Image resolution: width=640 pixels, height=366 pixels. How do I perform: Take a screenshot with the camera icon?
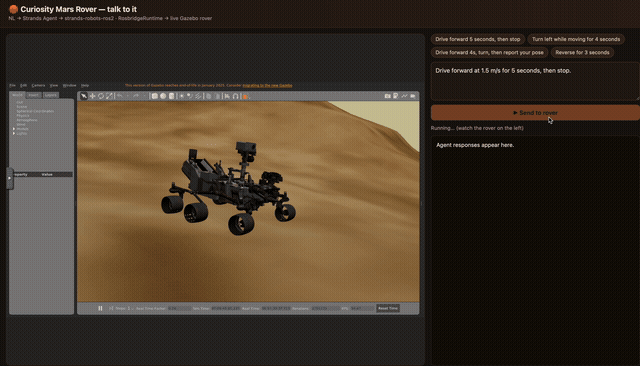pyautogui.click(x=387, y=96)
